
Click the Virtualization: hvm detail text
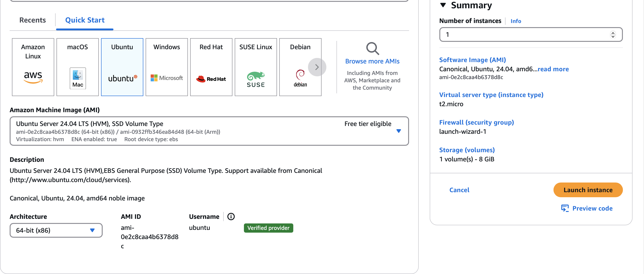click(40, 139)
